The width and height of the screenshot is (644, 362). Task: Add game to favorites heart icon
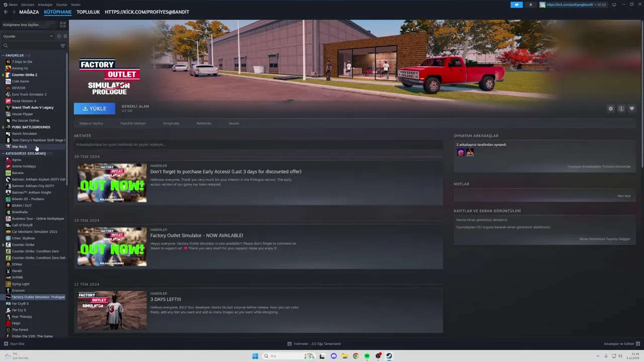point(632,109)
